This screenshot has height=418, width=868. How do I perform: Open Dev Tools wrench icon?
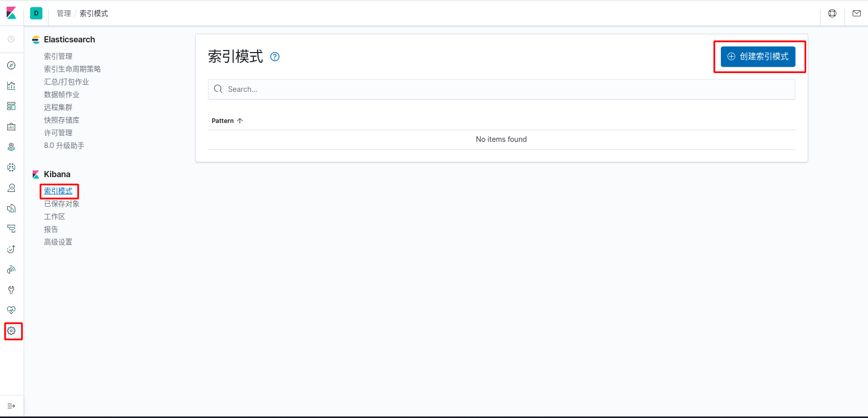[x=11, y=290]
